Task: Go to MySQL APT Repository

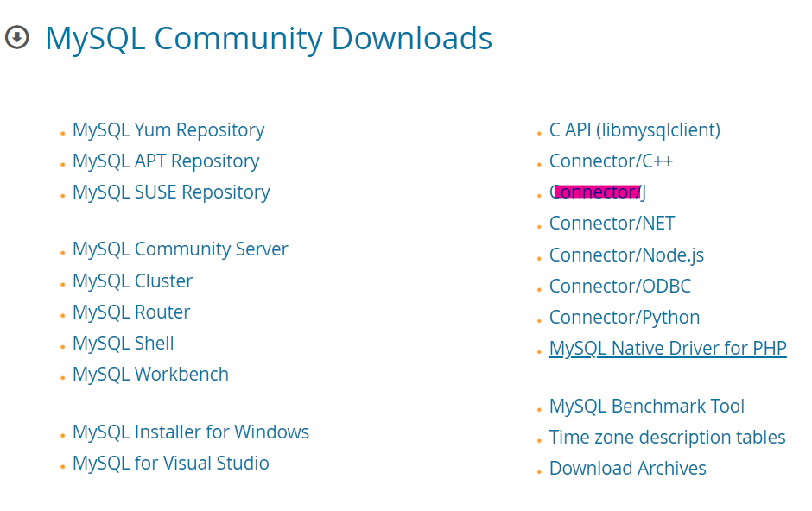Action: click(166, 161)
